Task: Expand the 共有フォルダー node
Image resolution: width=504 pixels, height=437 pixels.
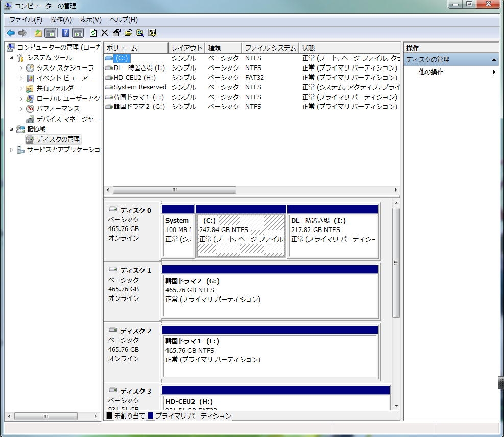Action: click(x=21, y=88)
